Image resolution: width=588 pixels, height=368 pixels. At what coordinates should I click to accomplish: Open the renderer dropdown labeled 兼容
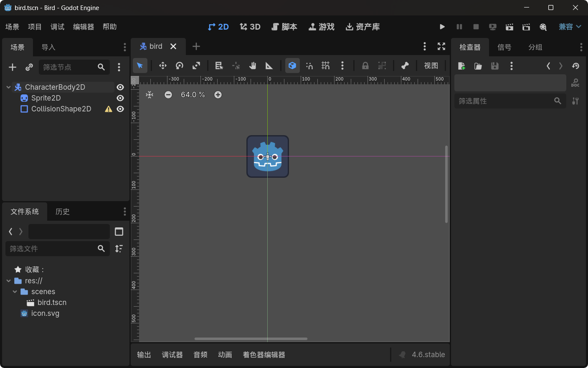pyautogui.click(x=570, y=27)
